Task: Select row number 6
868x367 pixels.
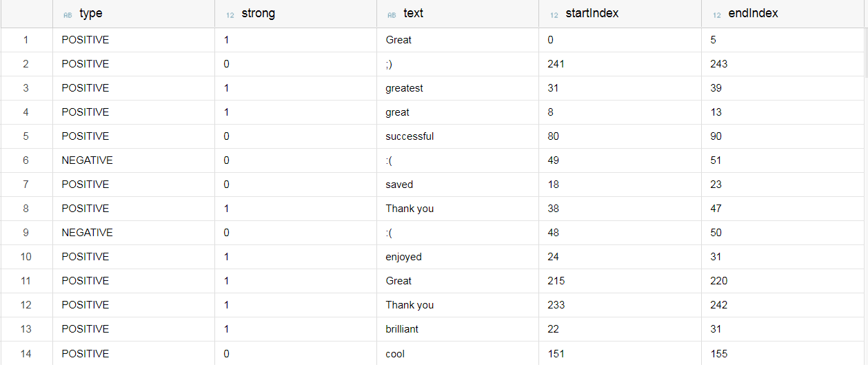Action: tap(26, 160)
